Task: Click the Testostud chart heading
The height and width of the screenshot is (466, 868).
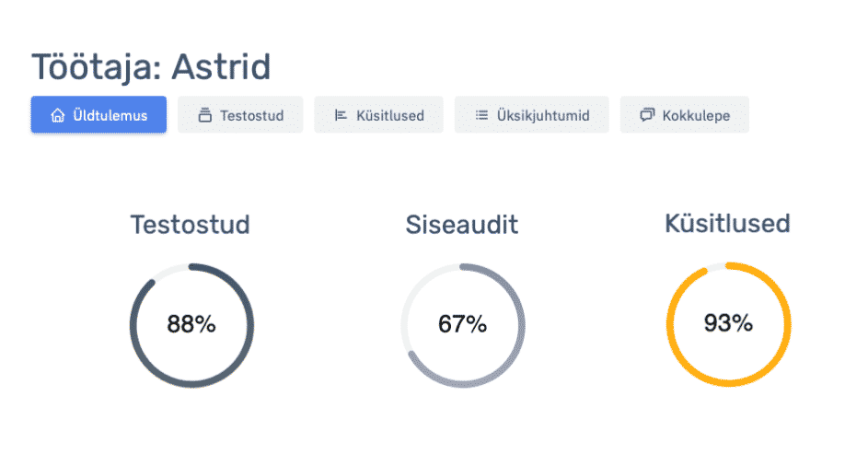Action: point(190,225)
